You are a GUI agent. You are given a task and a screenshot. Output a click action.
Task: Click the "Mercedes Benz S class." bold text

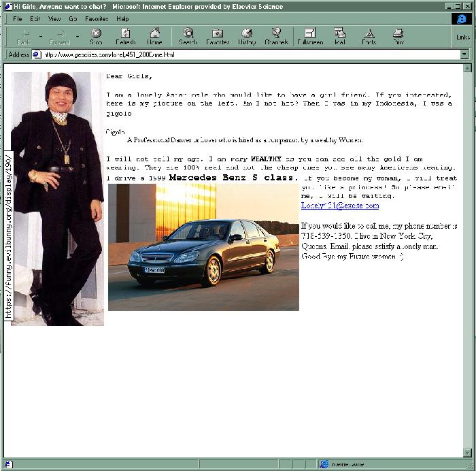(x=234, y=178)
